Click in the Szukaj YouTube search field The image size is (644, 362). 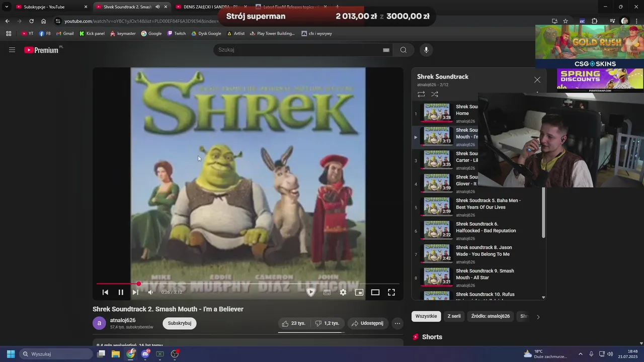[299, 50]
